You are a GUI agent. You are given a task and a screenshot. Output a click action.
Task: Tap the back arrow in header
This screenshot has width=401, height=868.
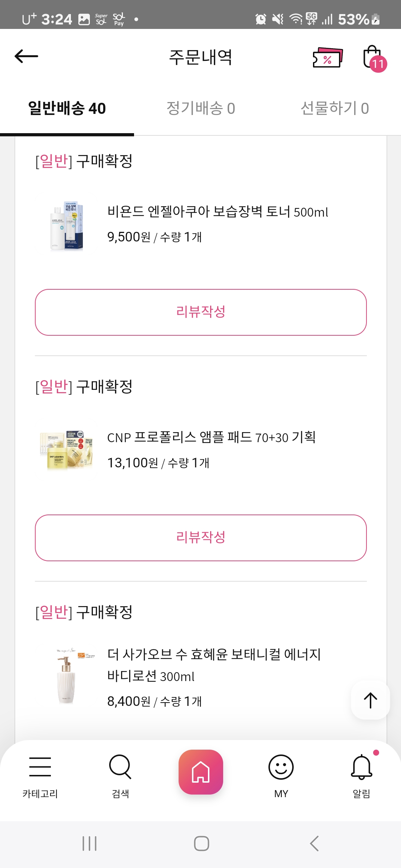point(26,56)
